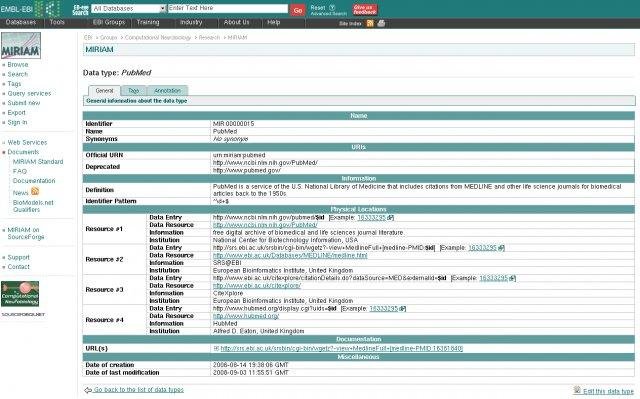Click Submit new in sidebar
This screenshot has height=399, width=640.
(24, 103)
